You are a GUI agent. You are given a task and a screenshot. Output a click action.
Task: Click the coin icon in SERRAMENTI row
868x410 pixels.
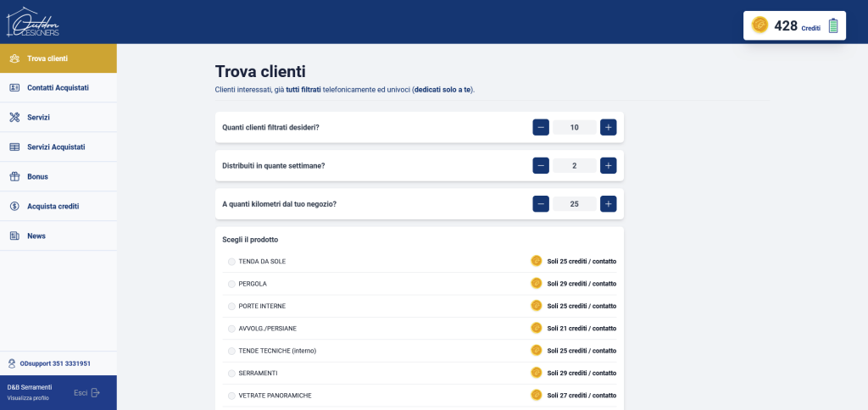click(536, 373)
